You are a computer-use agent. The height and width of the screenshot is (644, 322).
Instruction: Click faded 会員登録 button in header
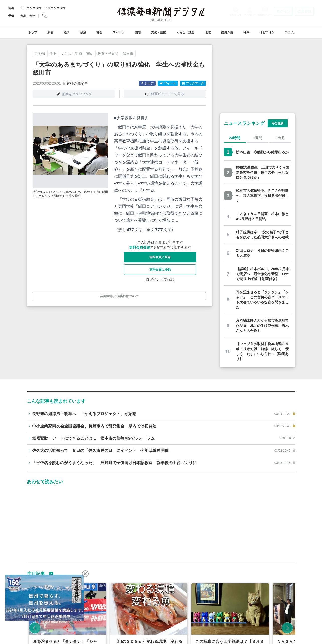pos(304,11)
